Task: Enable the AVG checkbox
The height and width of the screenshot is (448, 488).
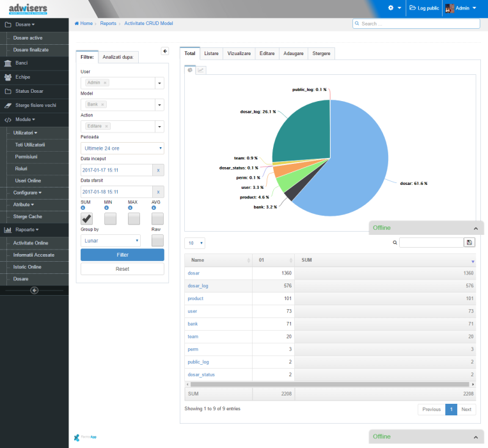Action: (157, 219)
